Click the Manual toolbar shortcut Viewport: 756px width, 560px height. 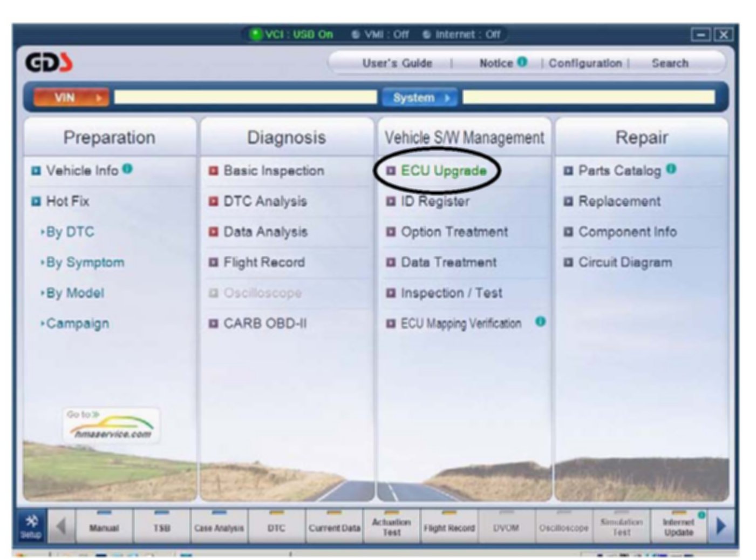(x=104, y=527)
